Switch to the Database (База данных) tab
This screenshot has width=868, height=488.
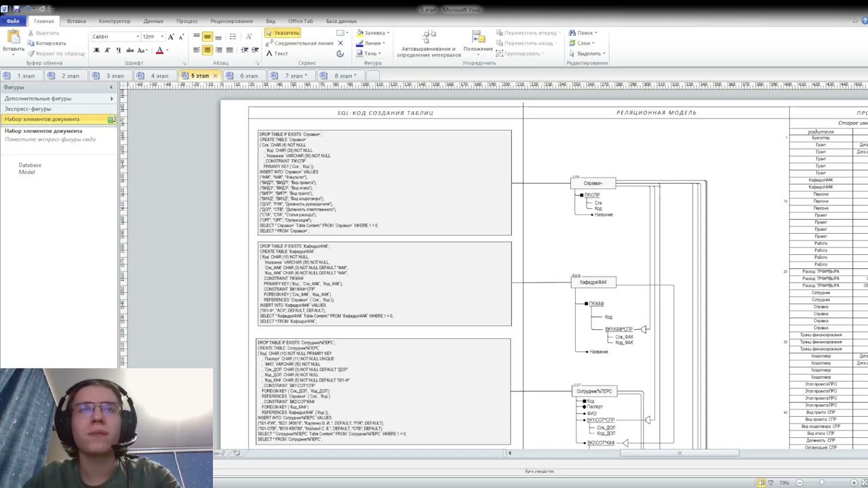point(341,21)
